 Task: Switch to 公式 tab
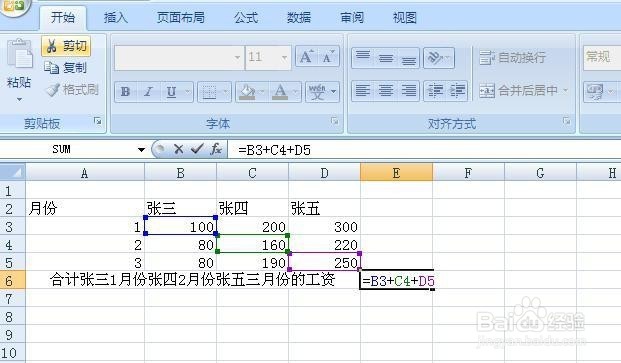[246, 17]
